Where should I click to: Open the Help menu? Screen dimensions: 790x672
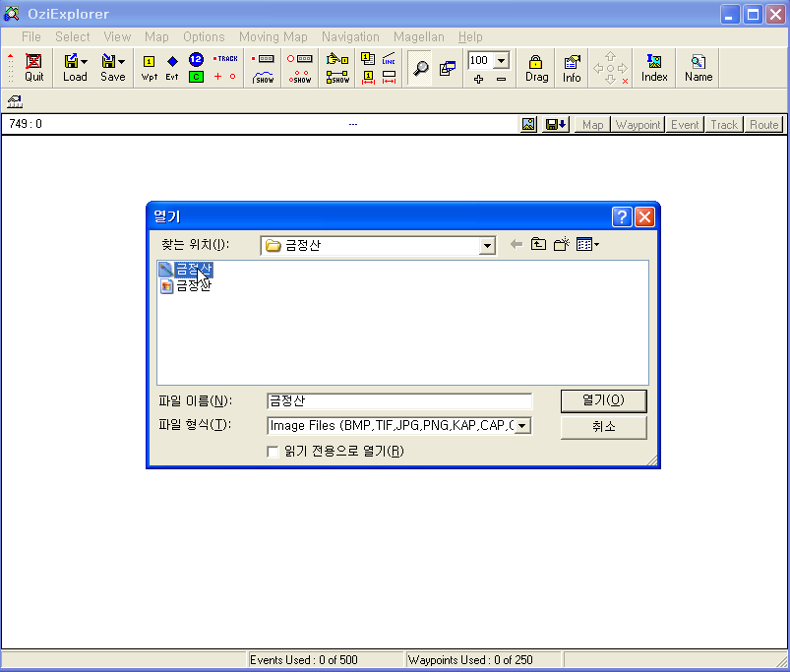pyautogui.click(x=470, y=36)
